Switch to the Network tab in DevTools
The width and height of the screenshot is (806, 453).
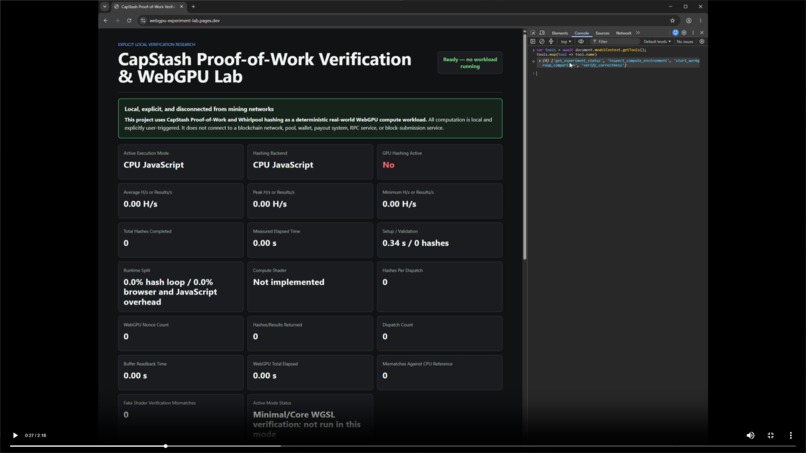click(x=624, y=33)
